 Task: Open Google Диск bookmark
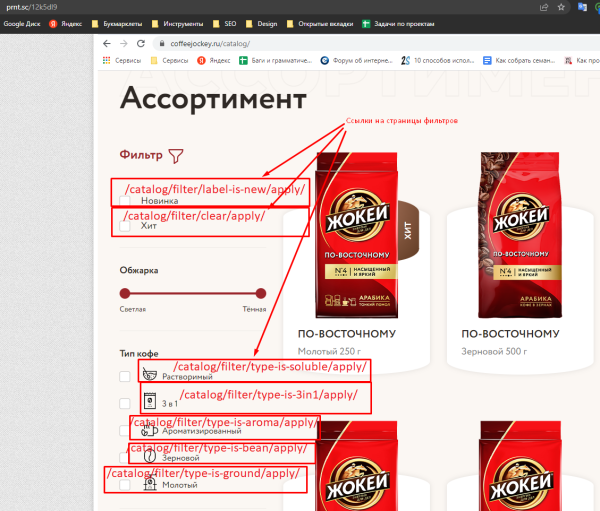click(x=22, y=24)
